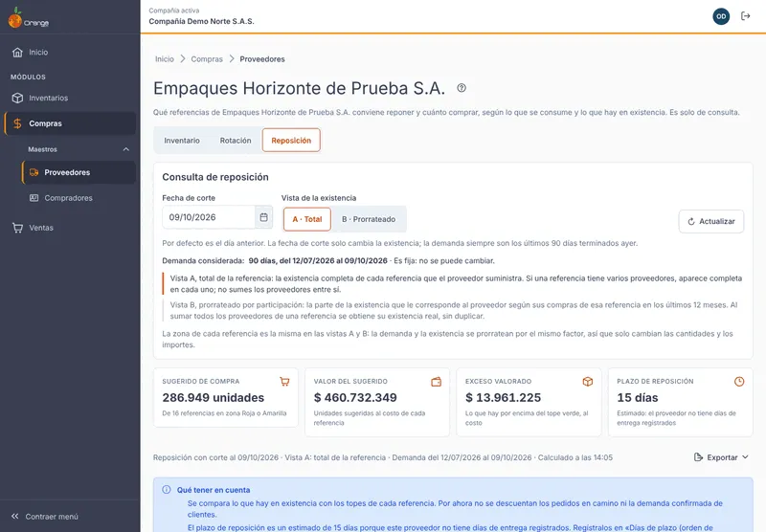Click the '$ 13.961.225' value
766x532 pixels.
point(504,398)
